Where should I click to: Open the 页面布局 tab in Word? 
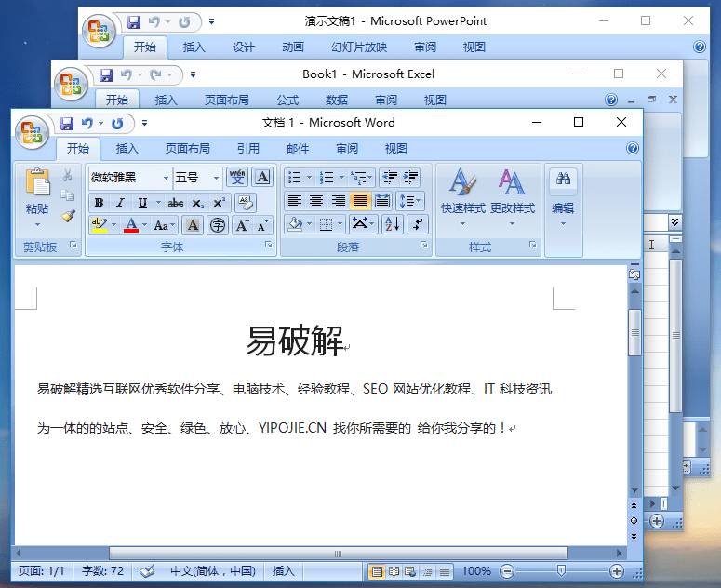click(188, 148)
